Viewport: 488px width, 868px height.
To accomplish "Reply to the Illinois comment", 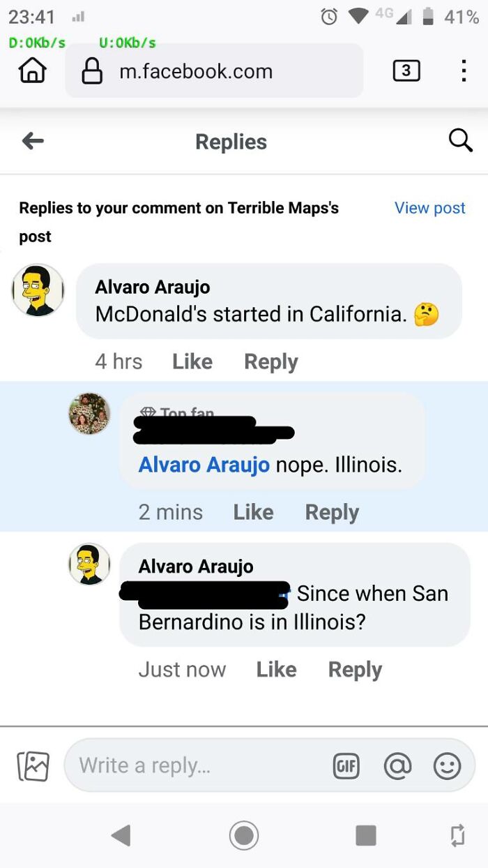I will [x=332, y=511].
